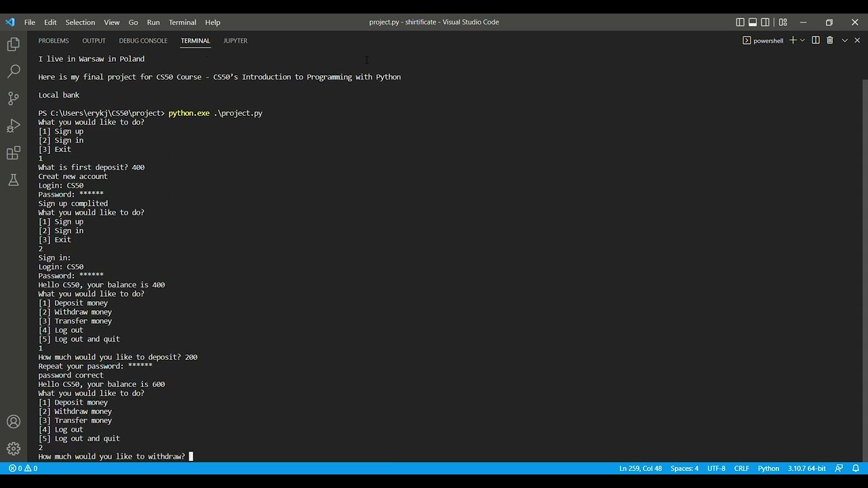The width and height of the screenshot is (868, 488).
Task: Click 'How much would you like to deposit? 200'
Action: coord(118,357)
